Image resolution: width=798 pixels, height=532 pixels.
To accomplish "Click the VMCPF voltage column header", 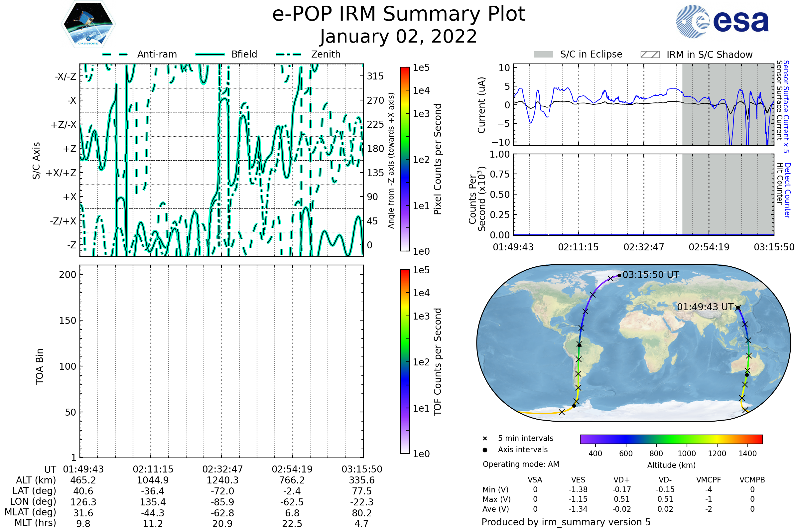I will (709, 480).
